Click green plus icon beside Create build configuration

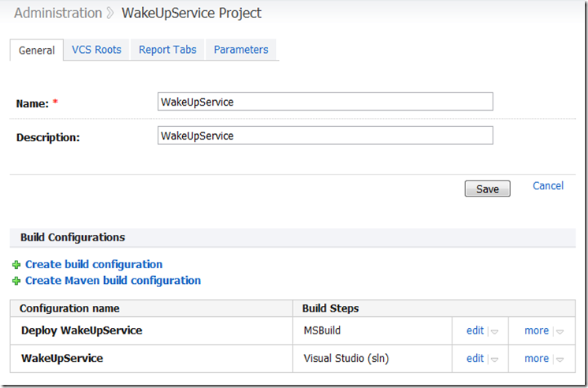tap(17, 265)
